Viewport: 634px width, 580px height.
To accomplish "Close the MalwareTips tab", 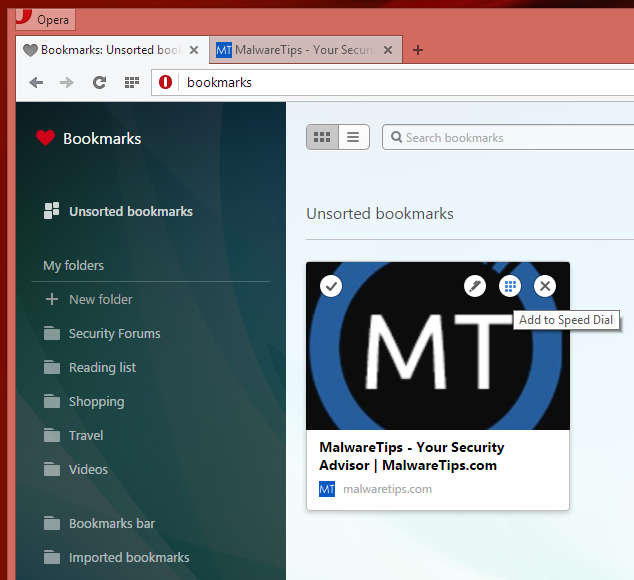I will tap(388, 50).
